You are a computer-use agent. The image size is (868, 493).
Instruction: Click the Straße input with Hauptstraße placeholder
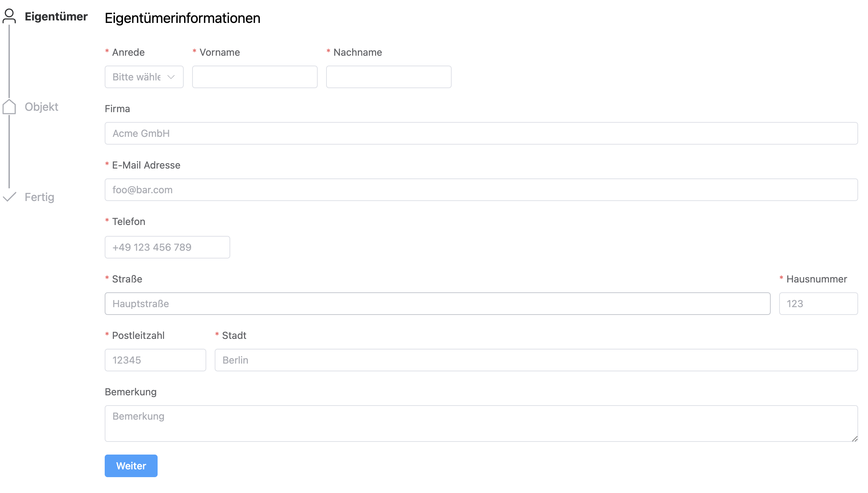[x=437, y=304]
